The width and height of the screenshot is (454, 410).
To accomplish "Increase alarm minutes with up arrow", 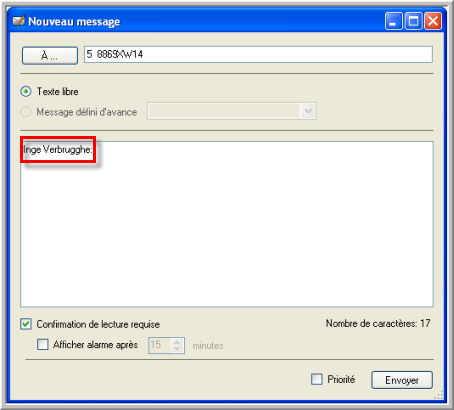I will coord(177,342).
